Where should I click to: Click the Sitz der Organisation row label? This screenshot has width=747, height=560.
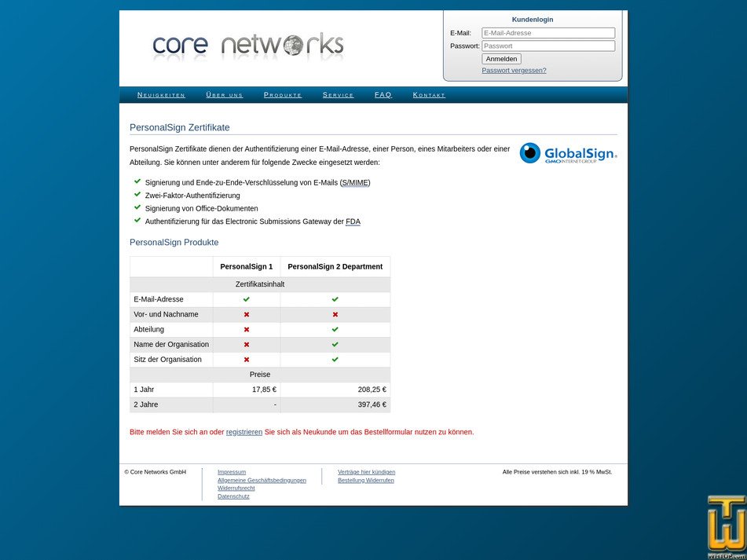click(167, 360)
